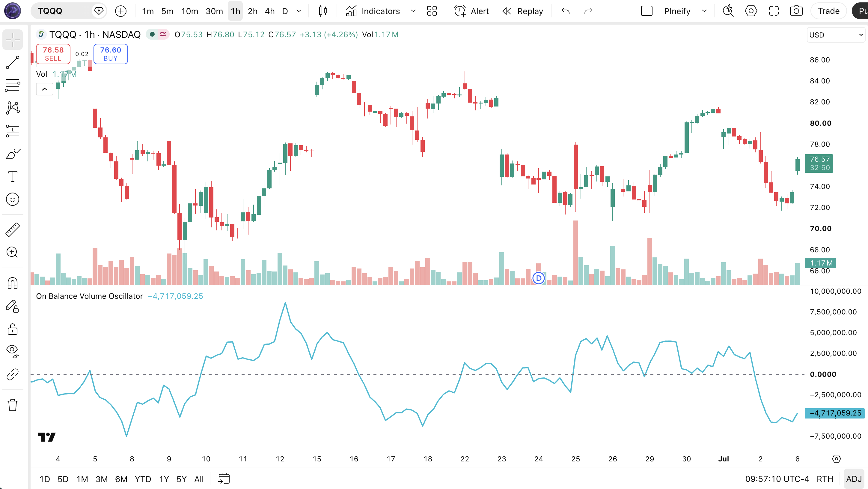Toggle ADJ dividend adjustment
Screen dimensions: 868x489
point(854,479)
